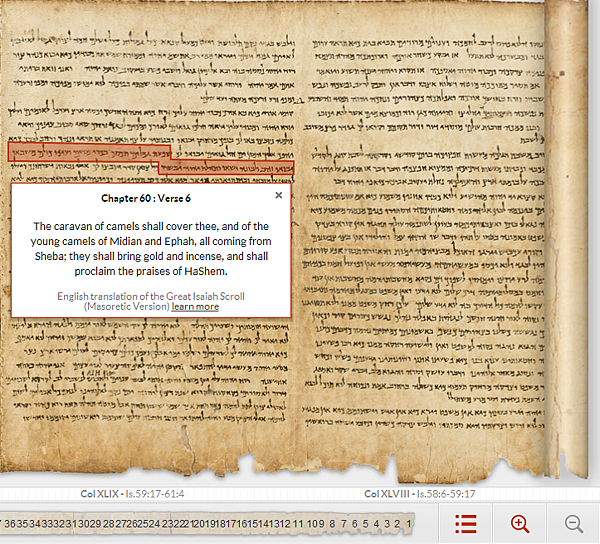Open the learn more link

pos(195,307)
